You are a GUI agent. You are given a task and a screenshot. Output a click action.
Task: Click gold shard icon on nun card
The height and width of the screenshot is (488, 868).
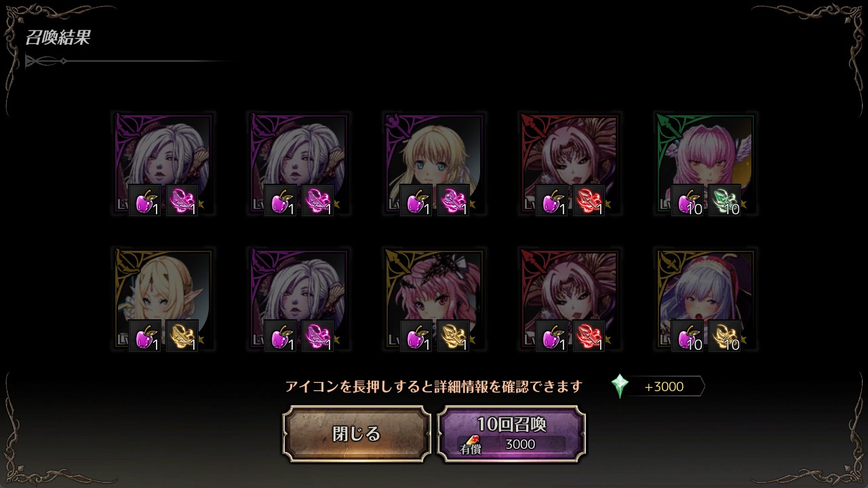[x=724, y=336]
